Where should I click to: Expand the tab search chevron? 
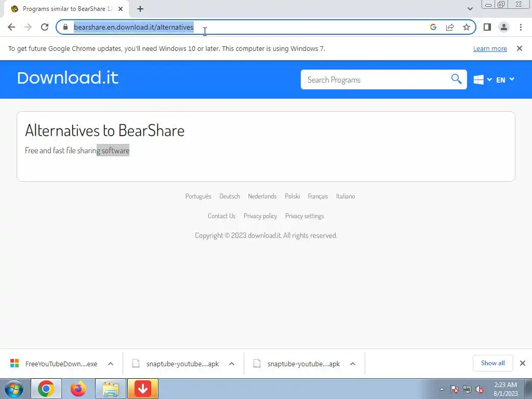point(470,9)
